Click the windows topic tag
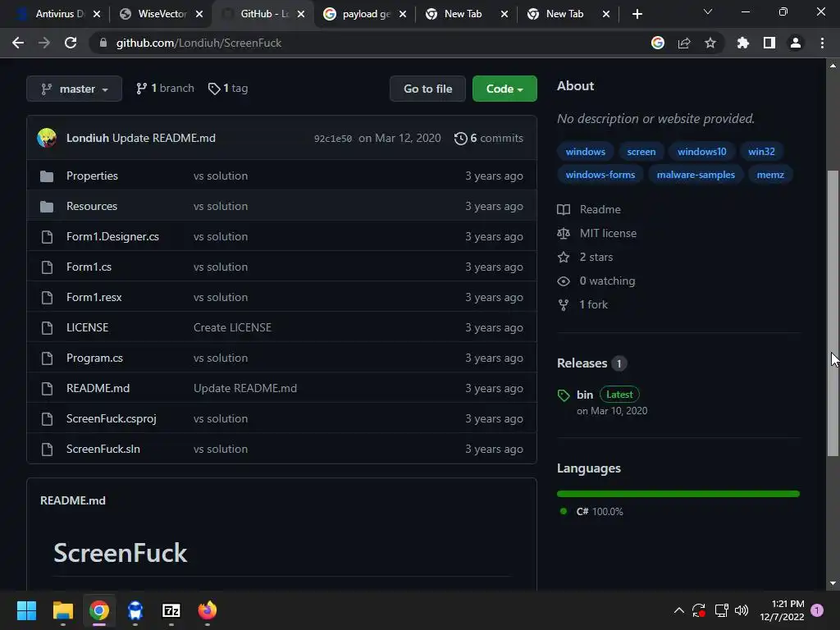 (586, 152)
